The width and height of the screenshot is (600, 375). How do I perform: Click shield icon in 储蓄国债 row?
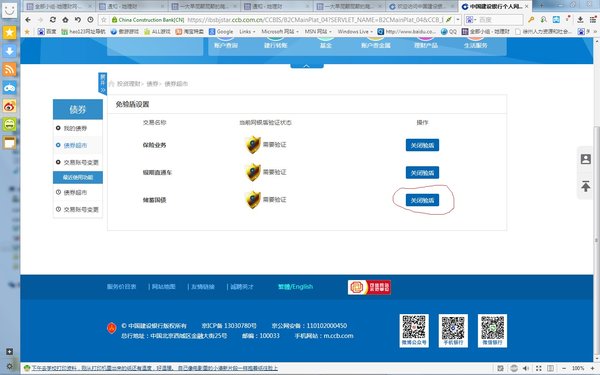point(253,200)
